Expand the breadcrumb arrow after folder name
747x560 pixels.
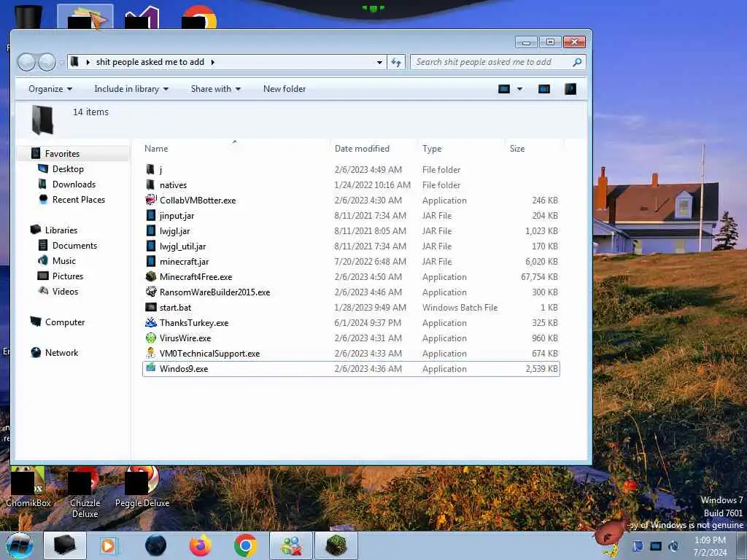click(212, 62)
